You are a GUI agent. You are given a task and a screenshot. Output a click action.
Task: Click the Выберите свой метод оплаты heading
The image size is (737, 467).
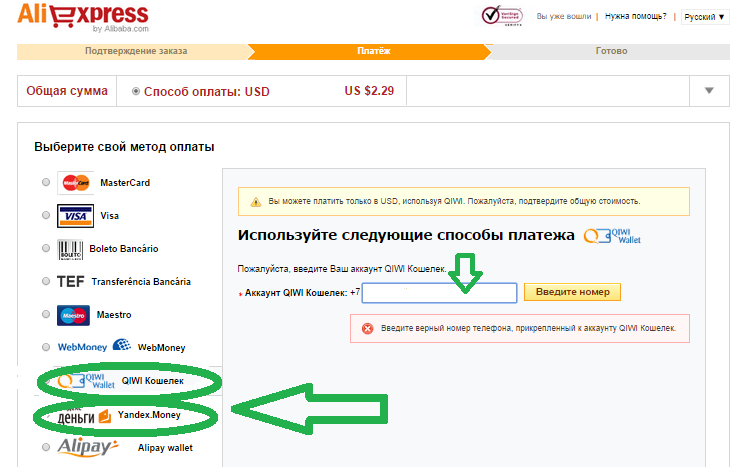tap(124, 147)
